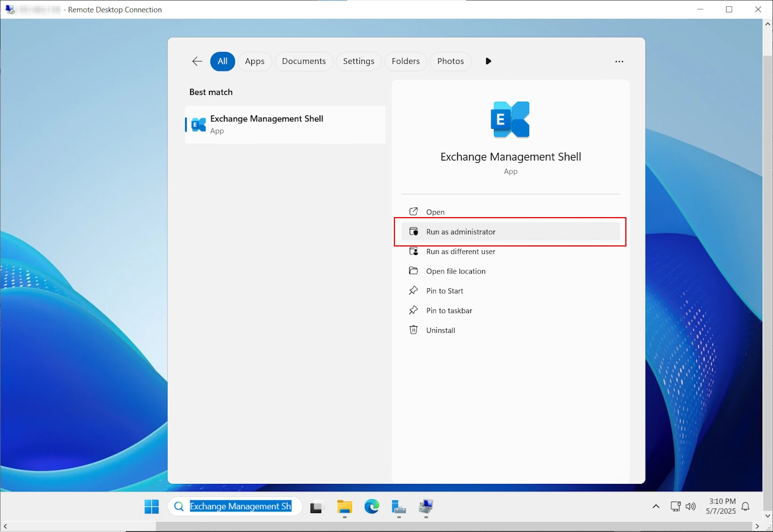Screen dimensions: 773x532
Task: Choose Uninstall for Exchange Management Shell
Action: pos(510,331)
